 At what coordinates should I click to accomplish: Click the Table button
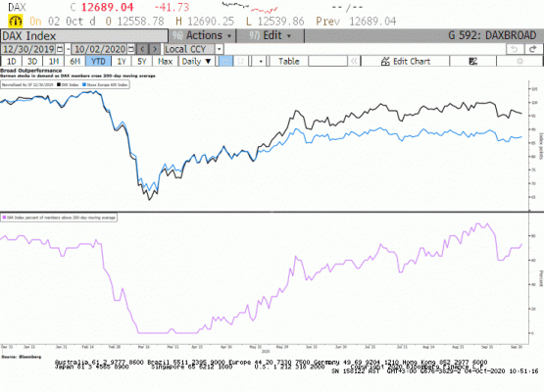[x=288, y=62]
